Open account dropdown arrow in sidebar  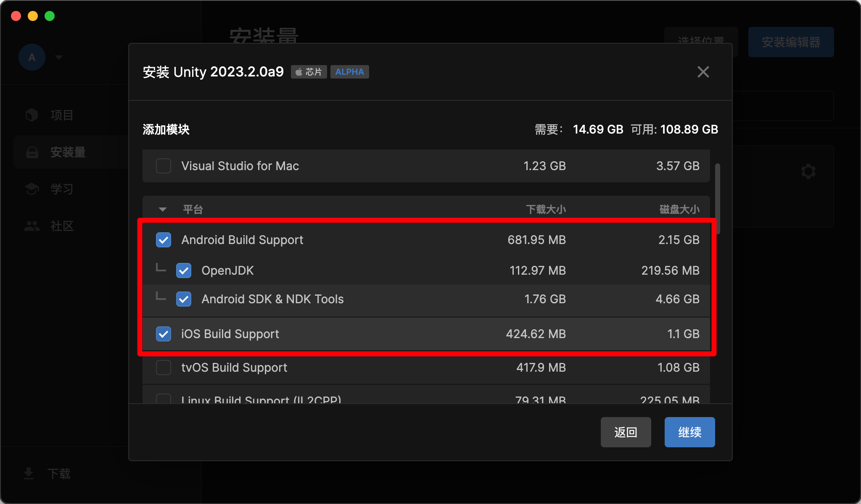coord(59,57)
